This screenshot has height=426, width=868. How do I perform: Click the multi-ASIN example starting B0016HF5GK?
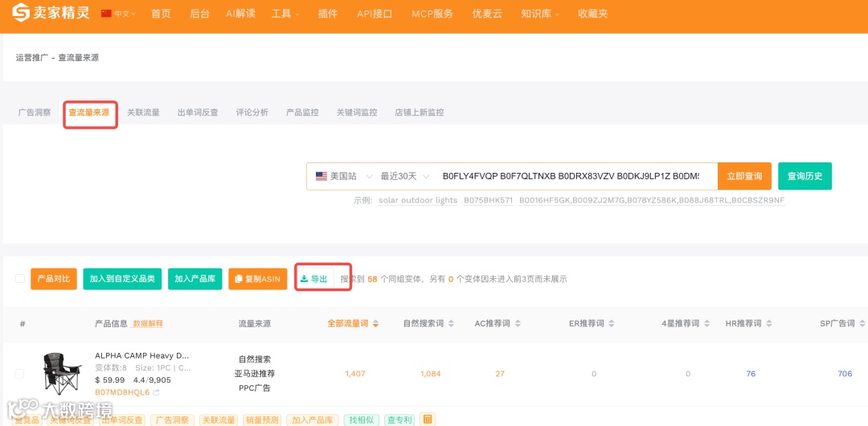652,200
